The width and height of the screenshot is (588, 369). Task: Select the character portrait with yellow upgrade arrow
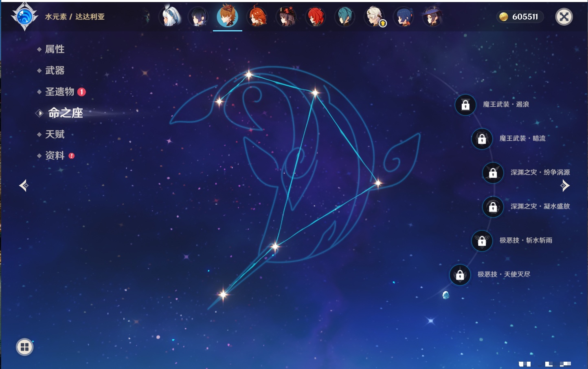coord(374,17)
